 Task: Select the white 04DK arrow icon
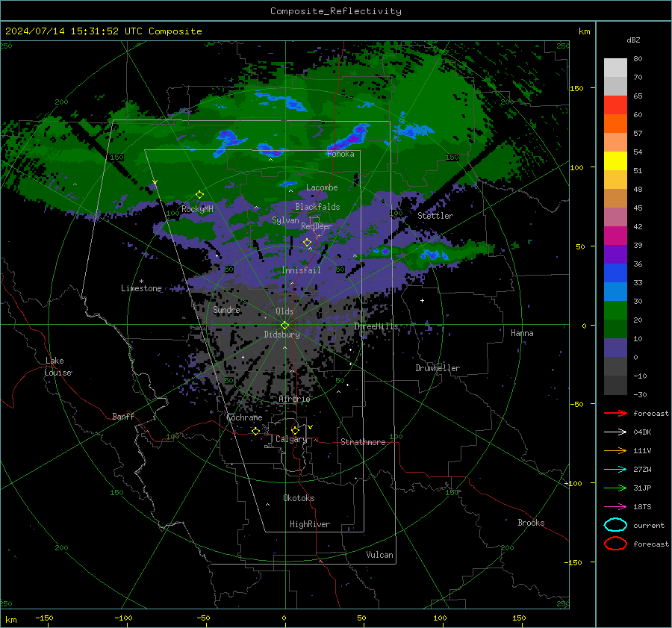[x=615, y=432]
